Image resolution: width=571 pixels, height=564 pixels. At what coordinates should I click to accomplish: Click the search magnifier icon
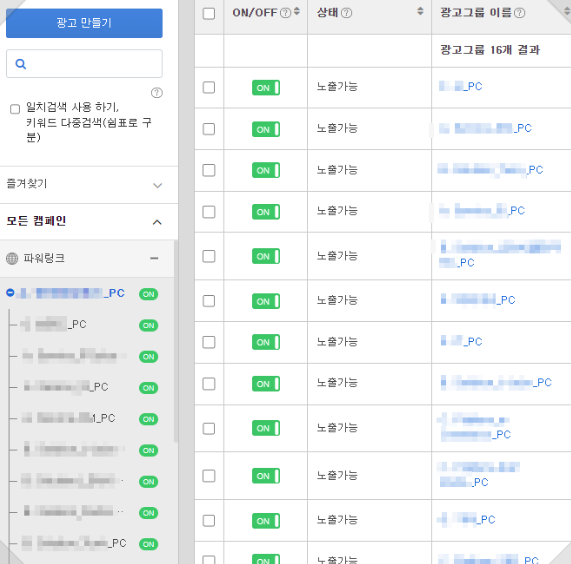[20, 64]
